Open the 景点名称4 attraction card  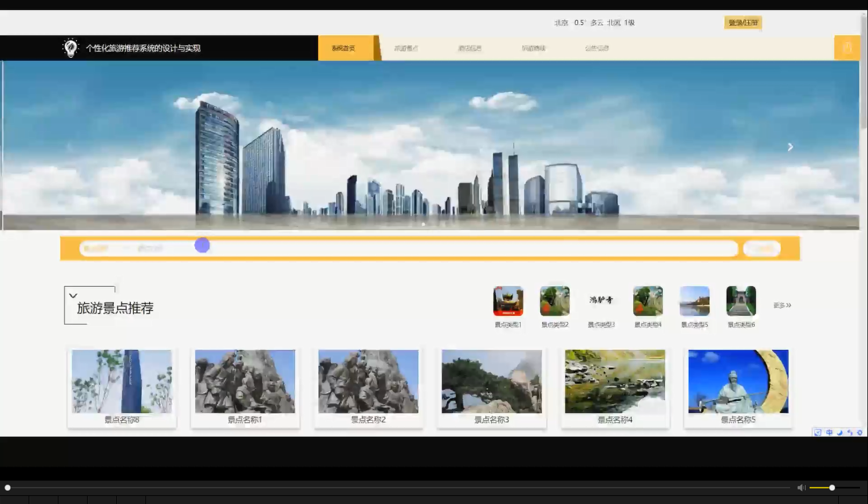(615, 388)
